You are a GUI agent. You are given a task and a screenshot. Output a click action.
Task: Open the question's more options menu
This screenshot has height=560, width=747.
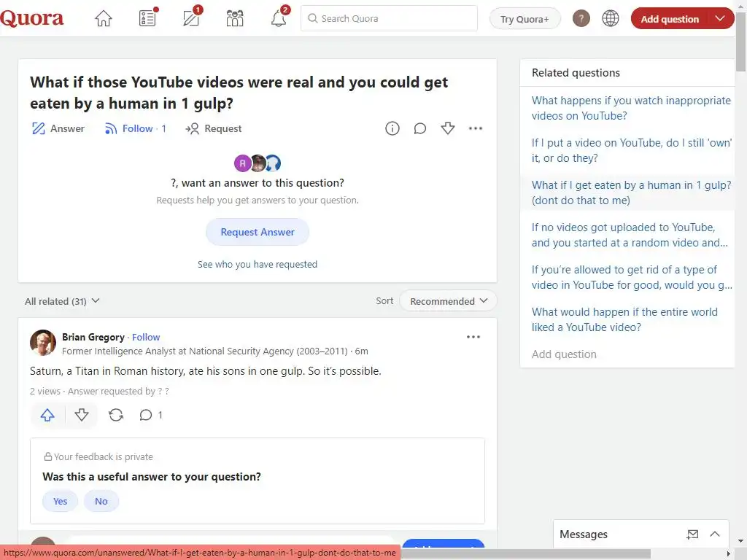476,128
